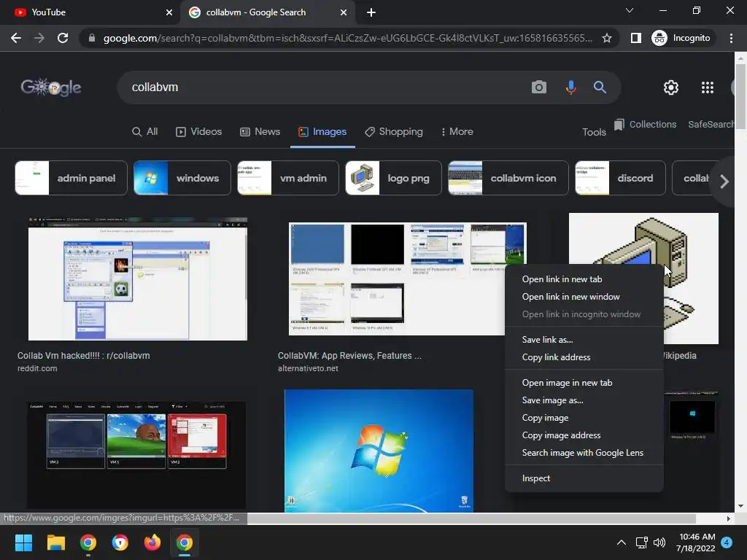
Task: Click the site lock icon in address bar
Action: [x=92, y=38]
